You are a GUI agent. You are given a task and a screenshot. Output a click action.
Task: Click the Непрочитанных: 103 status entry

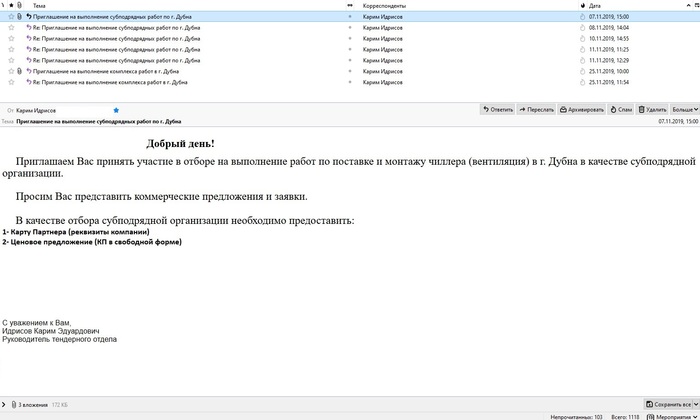click(576, 417)
